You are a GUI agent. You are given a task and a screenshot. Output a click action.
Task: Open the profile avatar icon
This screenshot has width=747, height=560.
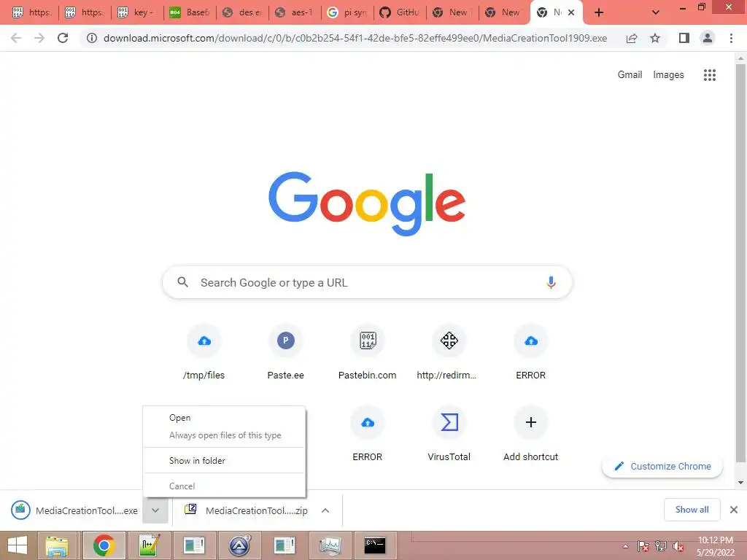coord(708,38)
